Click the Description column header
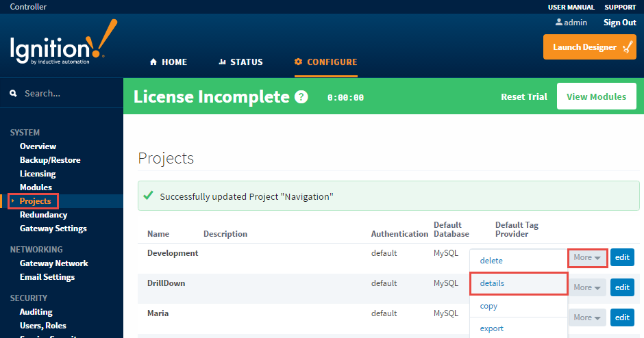 [x=225, y=234]
